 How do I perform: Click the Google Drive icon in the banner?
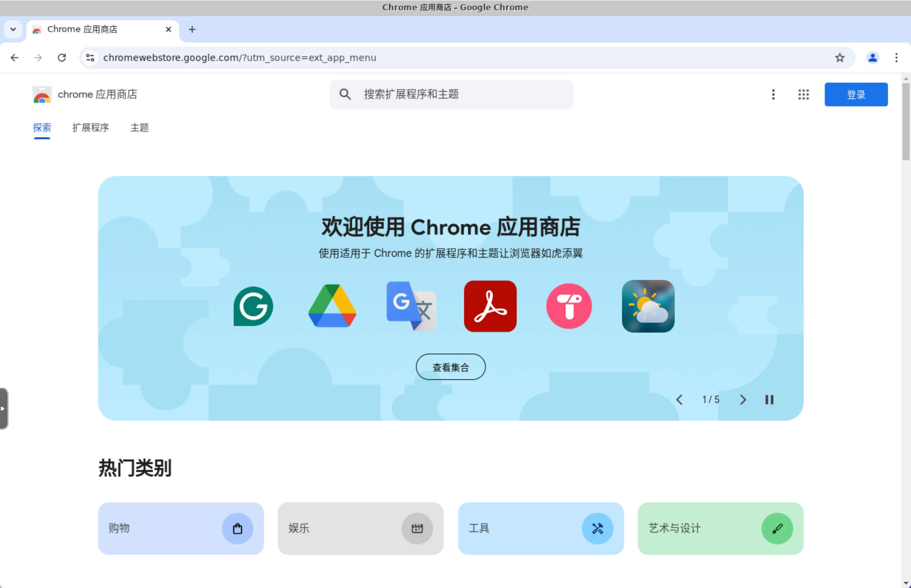332,306
